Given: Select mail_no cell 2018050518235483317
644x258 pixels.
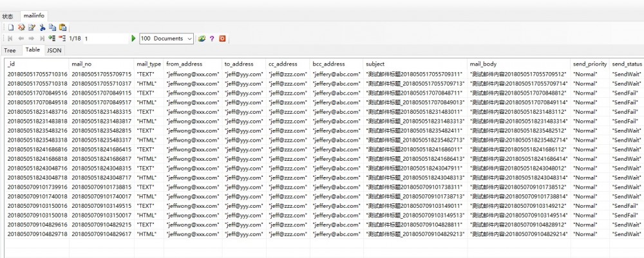Looking at the screenshot, I should (x=102, y=140).
